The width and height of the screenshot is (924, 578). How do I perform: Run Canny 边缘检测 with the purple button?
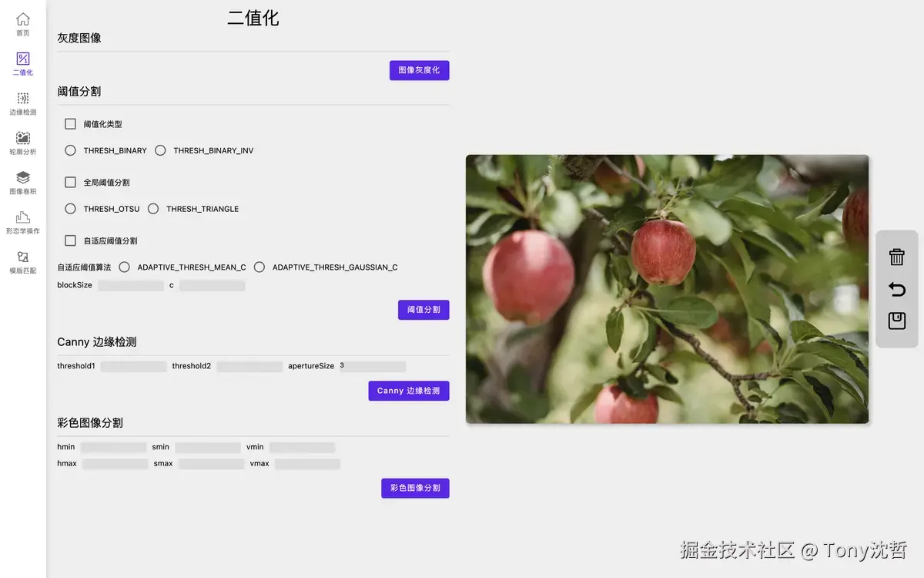click(x=408, y=391)
